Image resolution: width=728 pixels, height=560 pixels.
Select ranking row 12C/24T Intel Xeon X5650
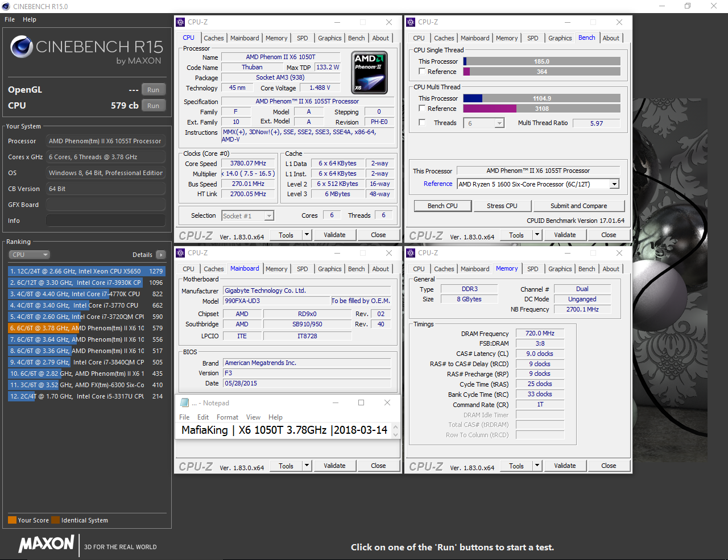86,271
